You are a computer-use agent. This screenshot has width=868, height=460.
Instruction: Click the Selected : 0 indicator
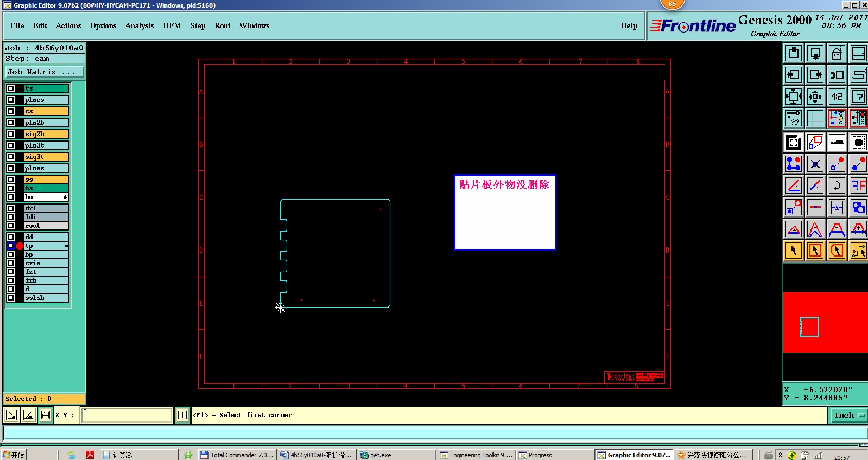pos(45,399)
